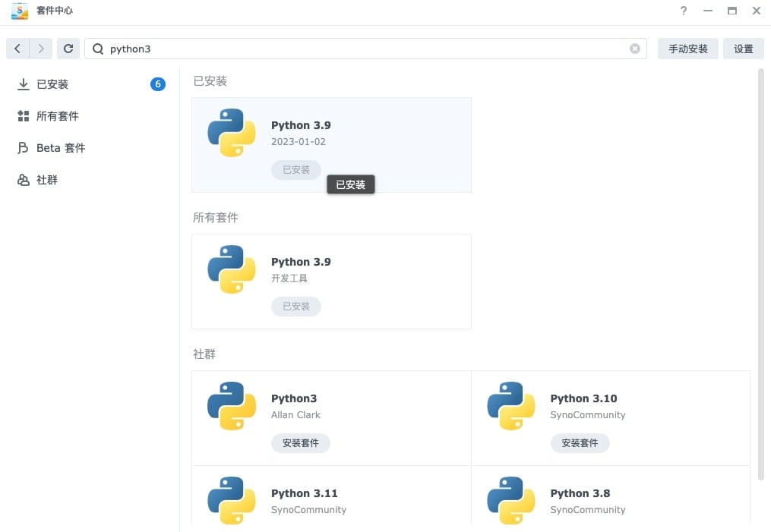
Task: Click into the python3 search field
Action: 365,49
